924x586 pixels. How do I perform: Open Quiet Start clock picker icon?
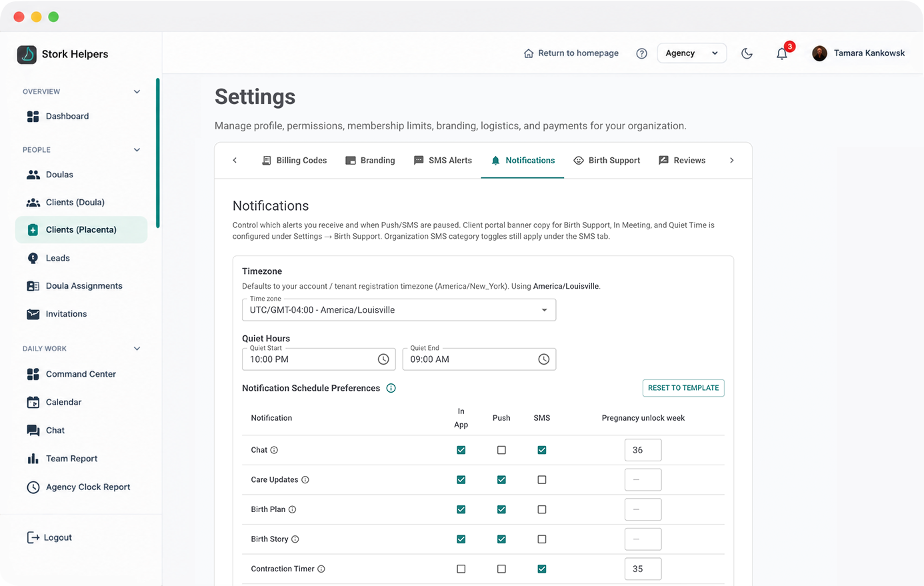click(383, 359)
